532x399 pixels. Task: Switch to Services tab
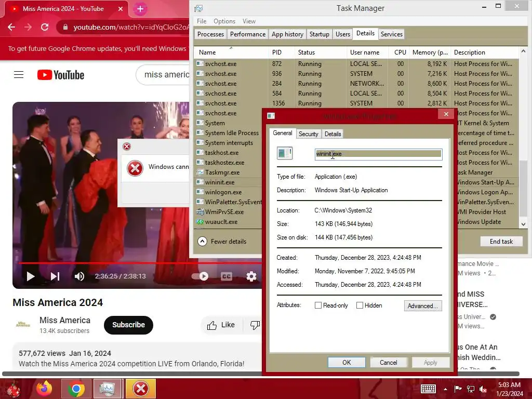point(392,34)
